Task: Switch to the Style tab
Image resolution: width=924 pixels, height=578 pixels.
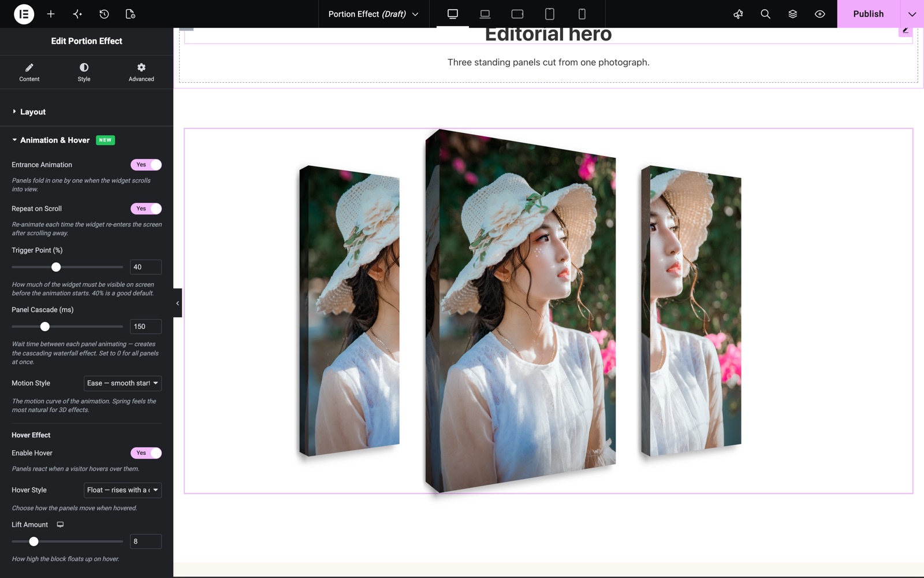Action: (x=84, y=72)
